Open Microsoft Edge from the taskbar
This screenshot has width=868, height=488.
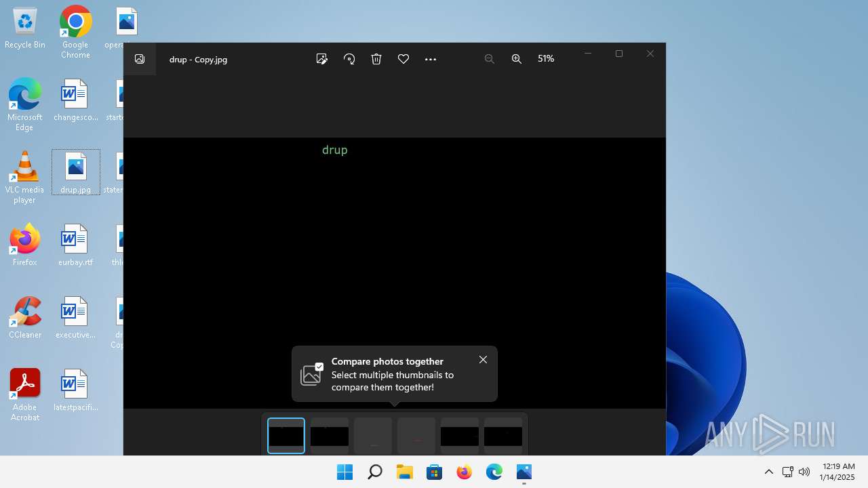pyautogui.click(x=494, y=472)
